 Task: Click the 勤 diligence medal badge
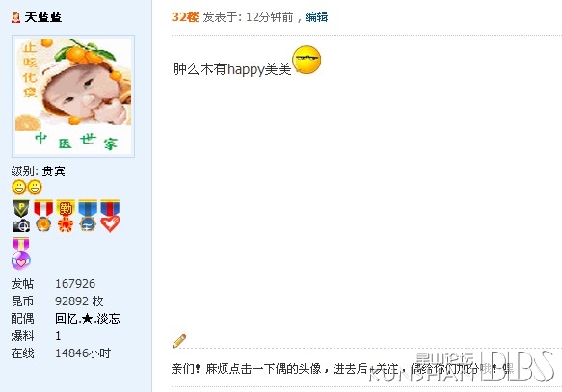[x=66, y=216]
